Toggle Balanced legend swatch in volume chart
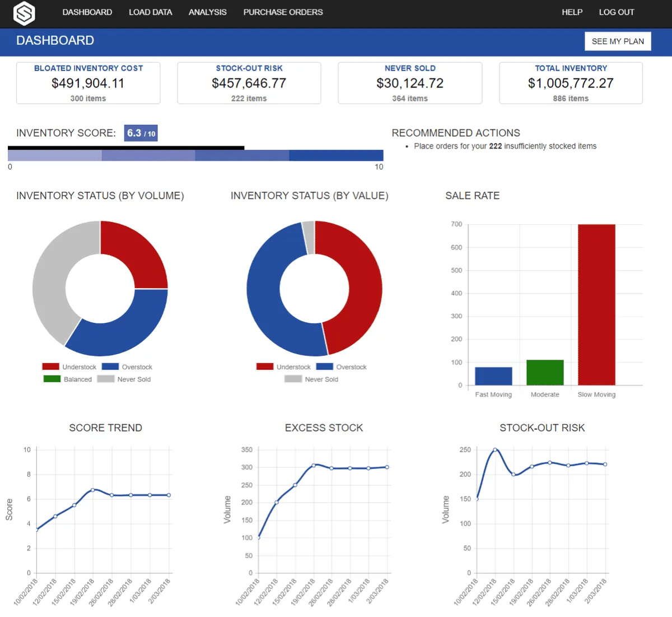This screenshot has height=617, width=672. [x=52, y=379]
